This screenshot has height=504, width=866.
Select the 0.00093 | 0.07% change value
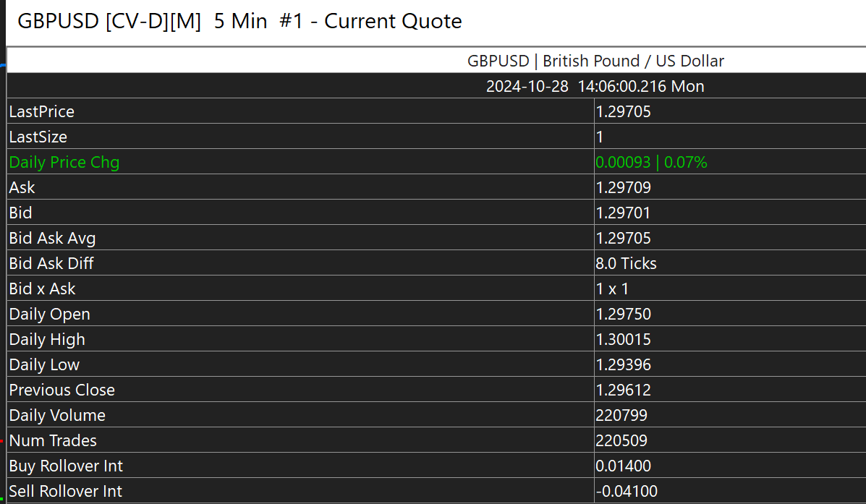651,162
